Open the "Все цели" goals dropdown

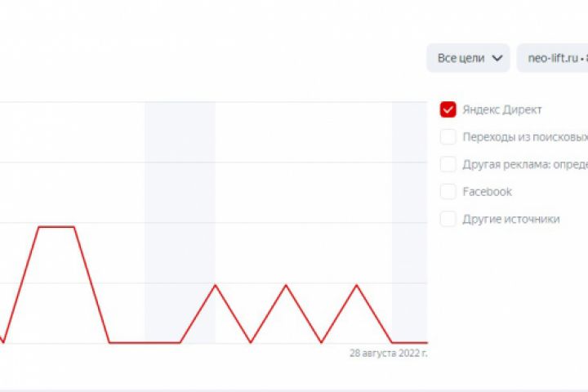click(x=468, y=58)
